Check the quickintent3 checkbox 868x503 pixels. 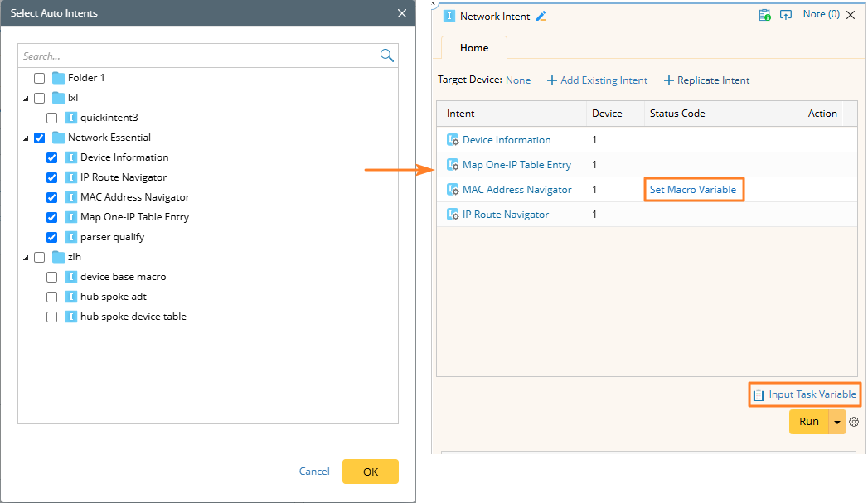(52, 118)
